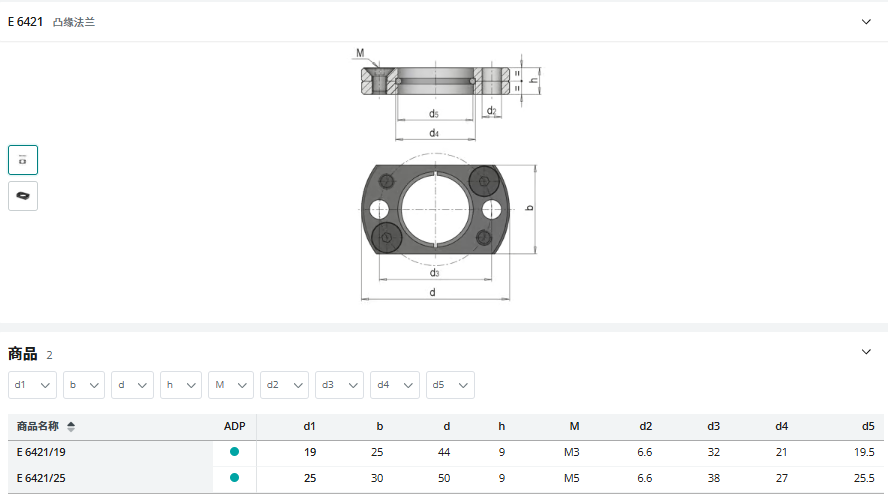
Task: Open the b filter dropdown
Action: pyautogui.click(x=84, y=385)
